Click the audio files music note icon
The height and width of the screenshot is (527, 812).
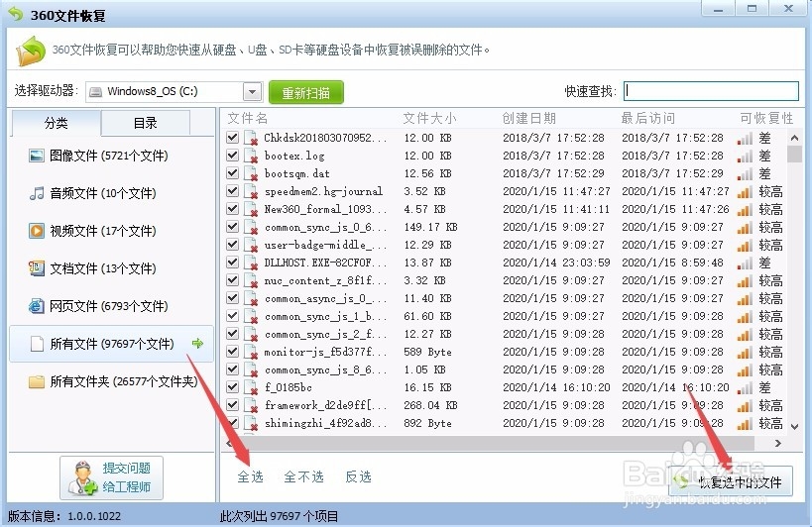point(37,193)
